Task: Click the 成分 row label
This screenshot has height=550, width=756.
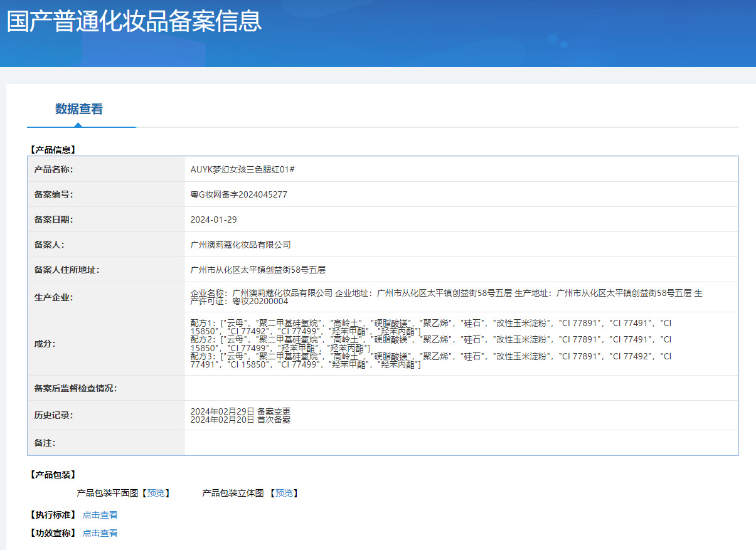Action: 45,344
